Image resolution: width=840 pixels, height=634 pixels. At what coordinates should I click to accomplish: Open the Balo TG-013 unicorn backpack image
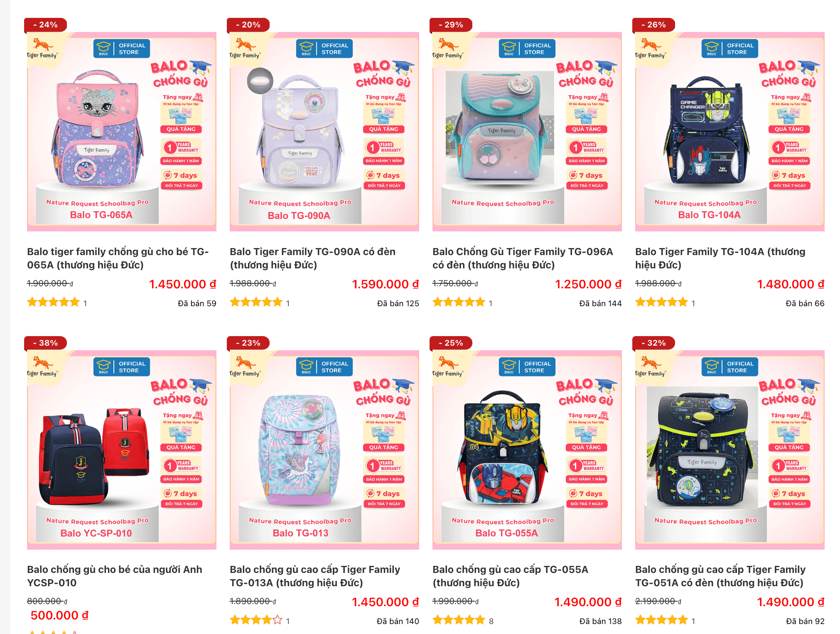324,450
